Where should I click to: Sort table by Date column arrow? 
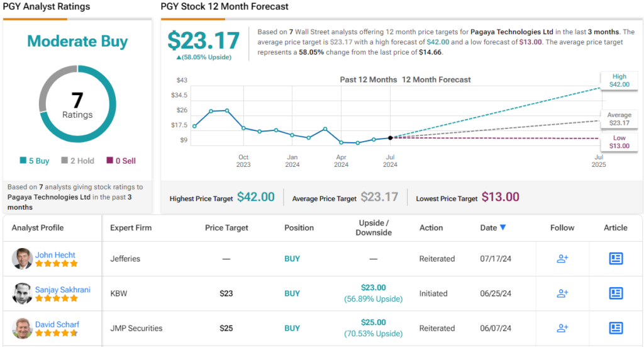(502, 227)
